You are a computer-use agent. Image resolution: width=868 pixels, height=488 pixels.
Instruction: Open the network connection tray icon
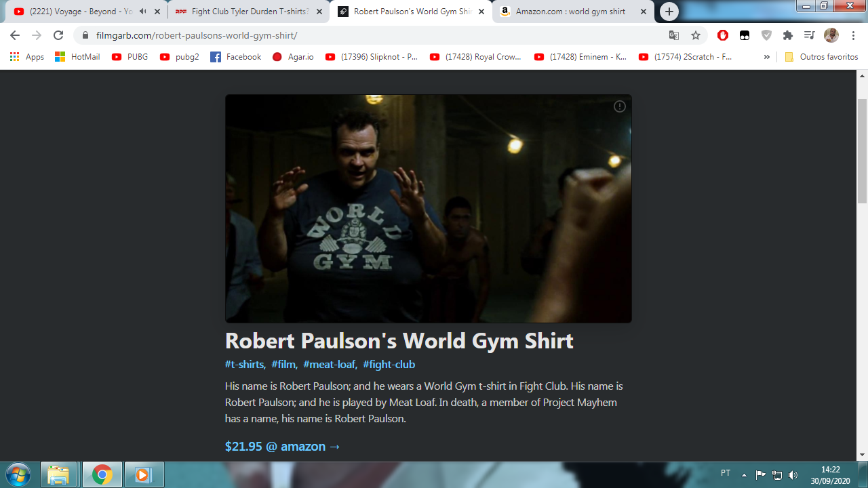click(x=777, y=474)
